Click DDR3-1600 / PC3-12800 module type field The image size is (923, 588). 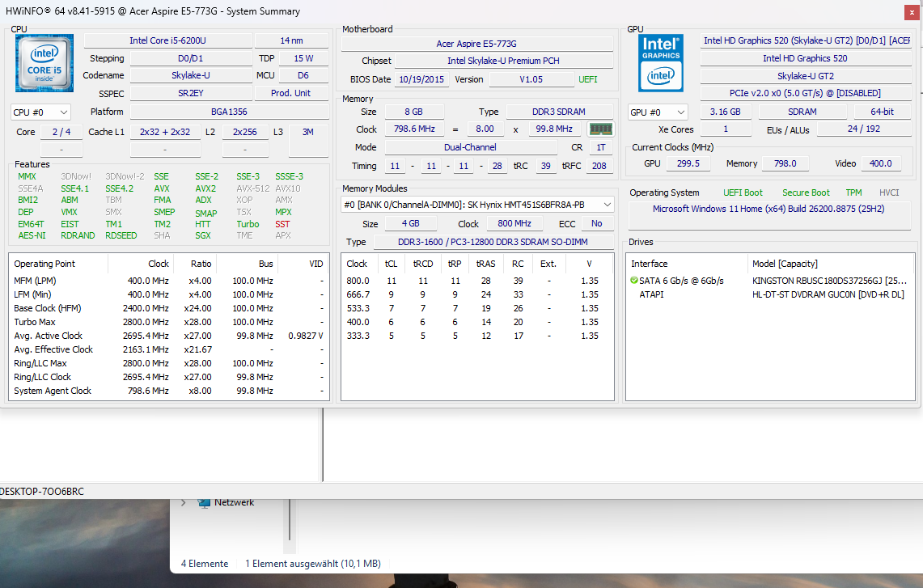pyautogui.click(x=493, y=242)
